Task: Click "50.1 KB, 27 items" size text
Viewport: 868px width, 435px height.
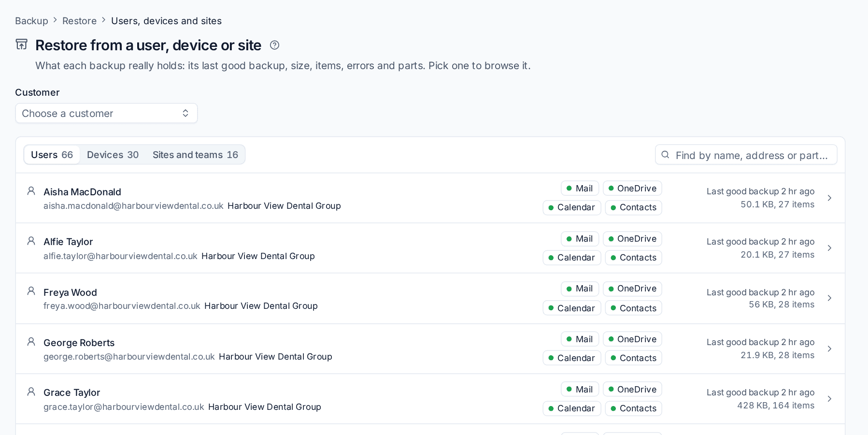Action: click(778, 204)
